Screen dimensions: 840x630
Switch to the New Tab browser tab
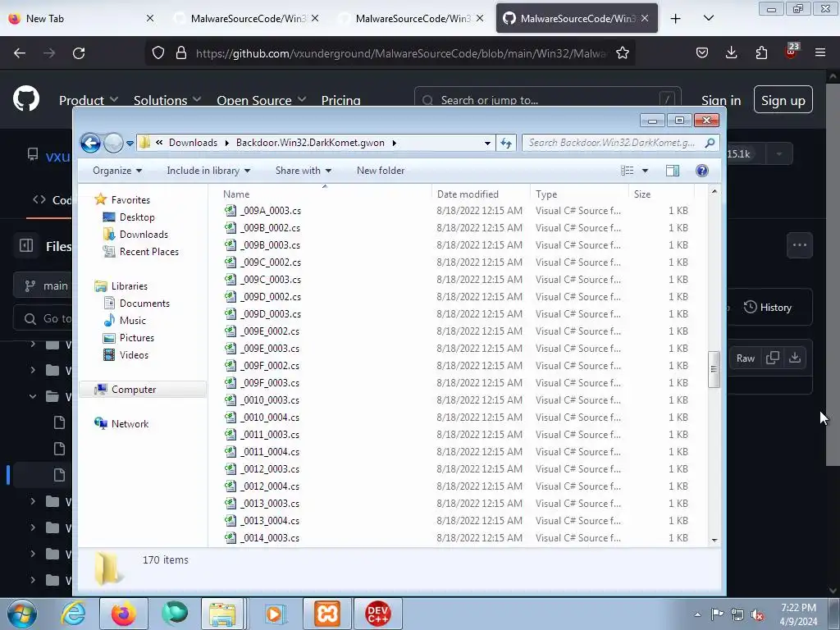tap(80, 18)
